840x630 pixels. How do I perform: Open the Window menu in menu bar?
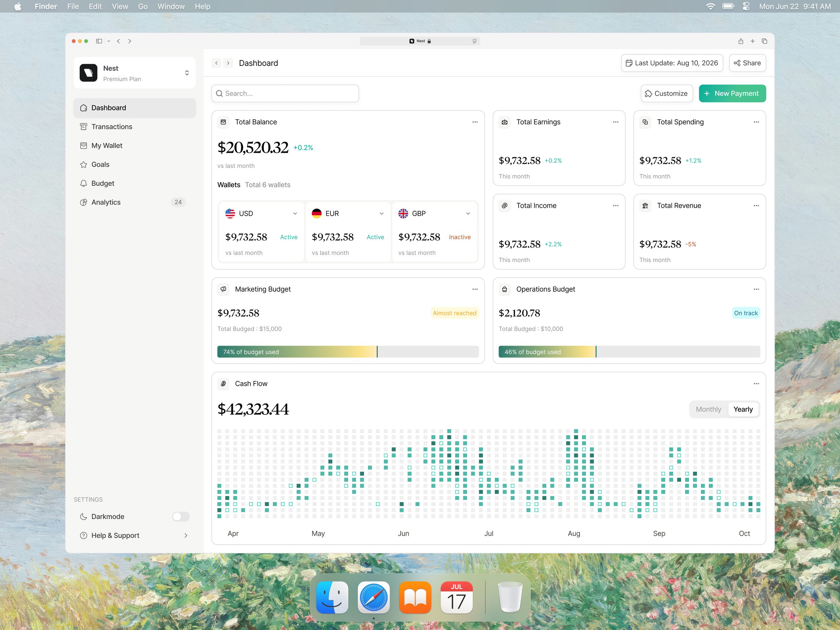click(171, 7)
